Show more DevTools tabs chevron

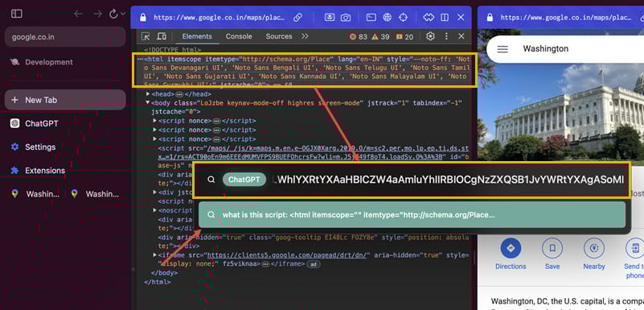tap(305, 36)
